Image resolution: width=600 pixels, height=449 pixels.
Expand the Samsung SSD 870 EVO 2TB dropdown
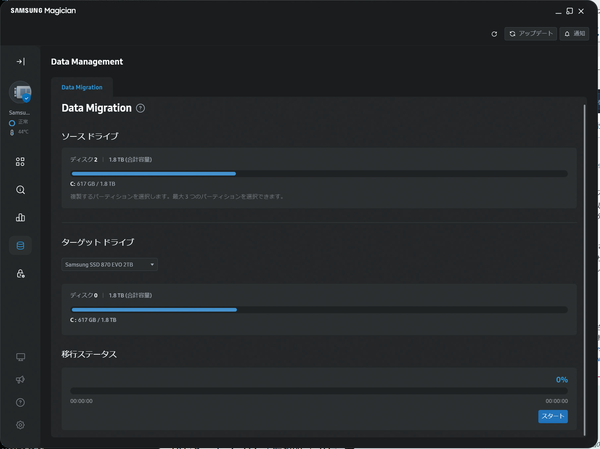(x=109, y=265)
